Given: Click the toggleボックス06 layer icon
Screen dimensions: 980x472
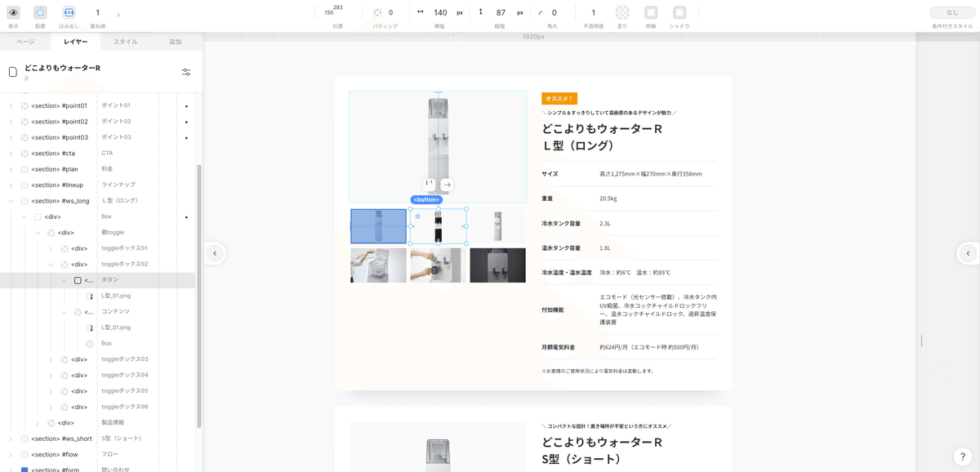Looking at the screenshot, I should [65, 407].
